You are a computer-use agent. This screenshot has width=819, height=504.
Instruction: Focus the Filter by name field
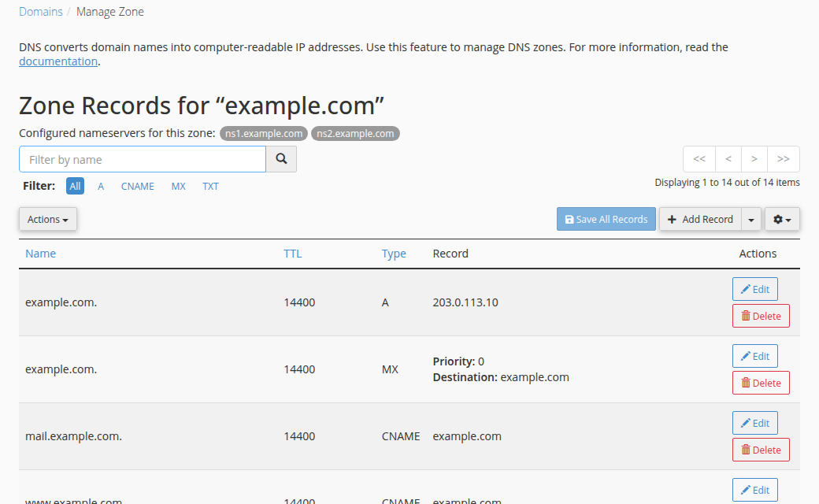(x=143, y=159)
